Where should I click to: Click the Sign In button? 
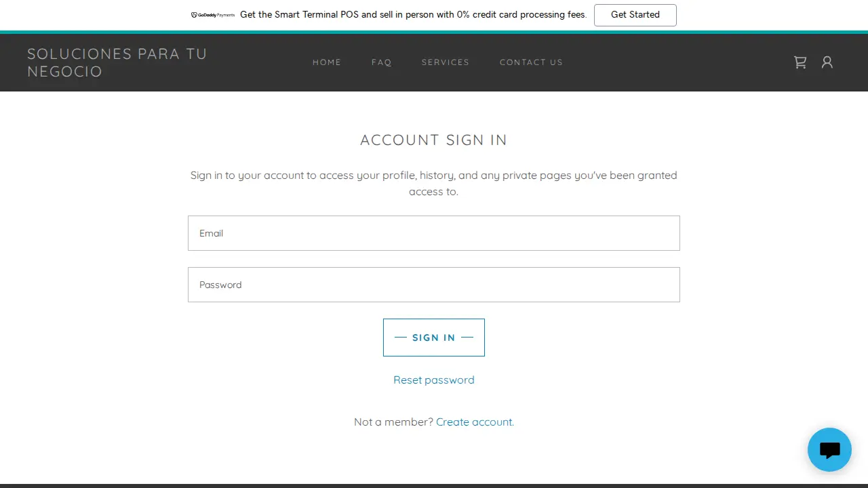tap(434, 338)
